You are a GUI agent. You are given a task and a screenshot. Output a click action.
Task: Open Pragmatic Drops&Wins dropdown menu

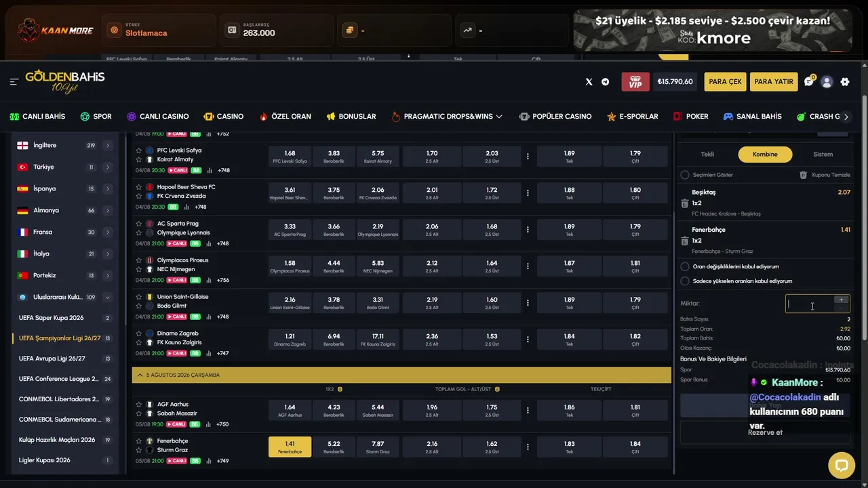pyautogui.click(x=447, y=117)
